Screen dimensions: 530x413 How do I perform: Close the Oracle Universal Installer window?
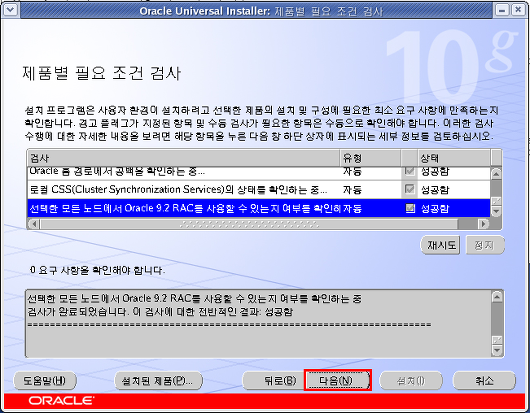(x=518, y=10)
